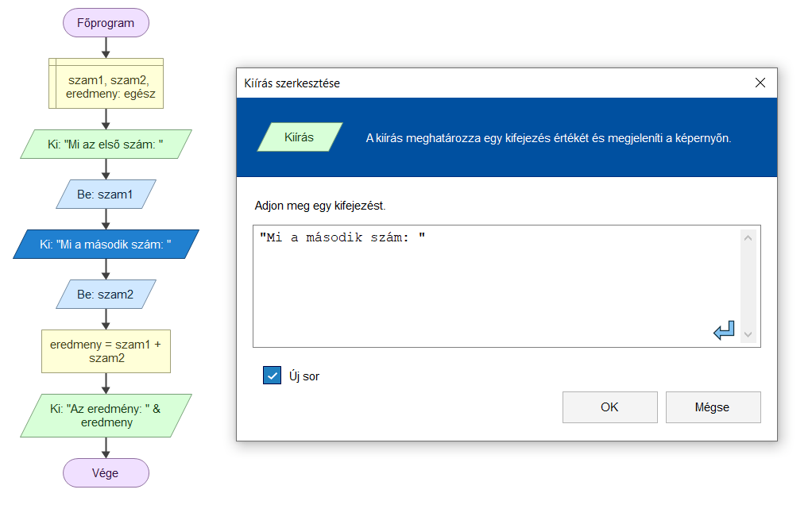Click the Főprogram start terminal shape

pos(106,23)
